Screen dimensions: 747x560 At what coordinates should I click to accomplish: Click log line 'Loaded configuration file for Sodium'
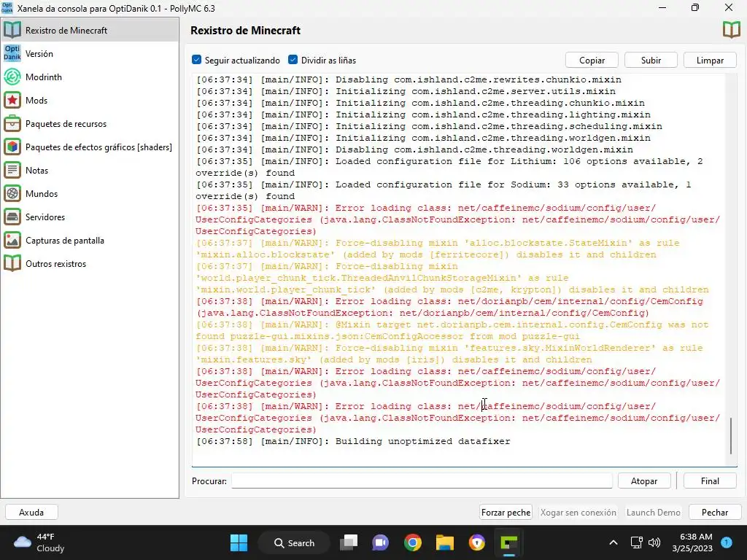(x=443, y=190)
